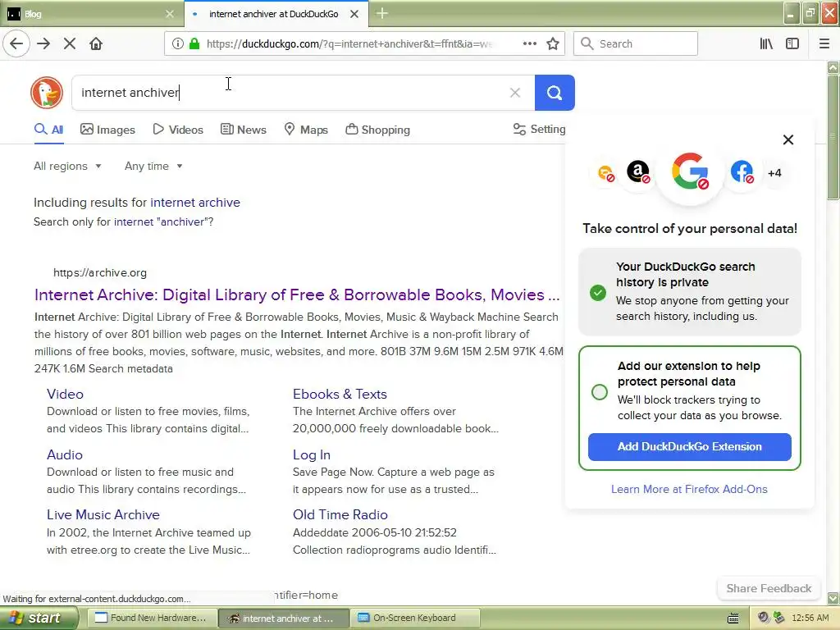Click the green search history checkmark
Image resolution: width=840 pixels, height=630 pixels.
[598, 293]
